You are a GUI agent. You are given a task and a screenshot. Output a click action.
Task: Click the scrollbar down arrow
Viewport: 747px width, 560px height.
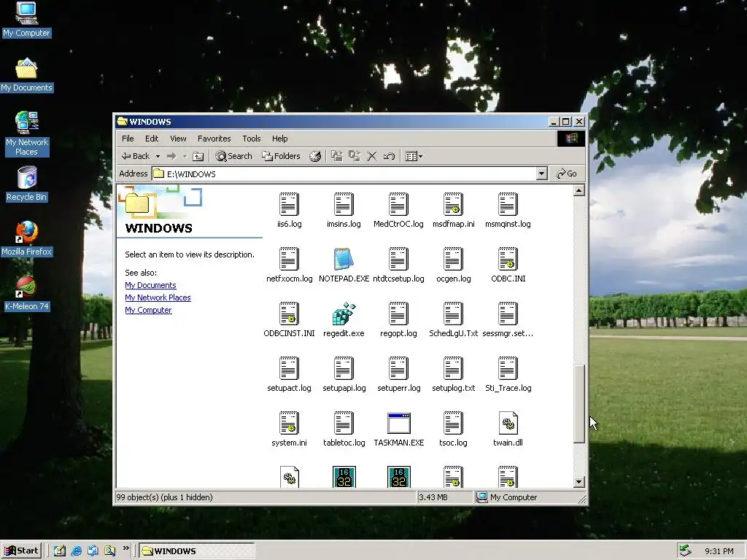tap(578, 482)
